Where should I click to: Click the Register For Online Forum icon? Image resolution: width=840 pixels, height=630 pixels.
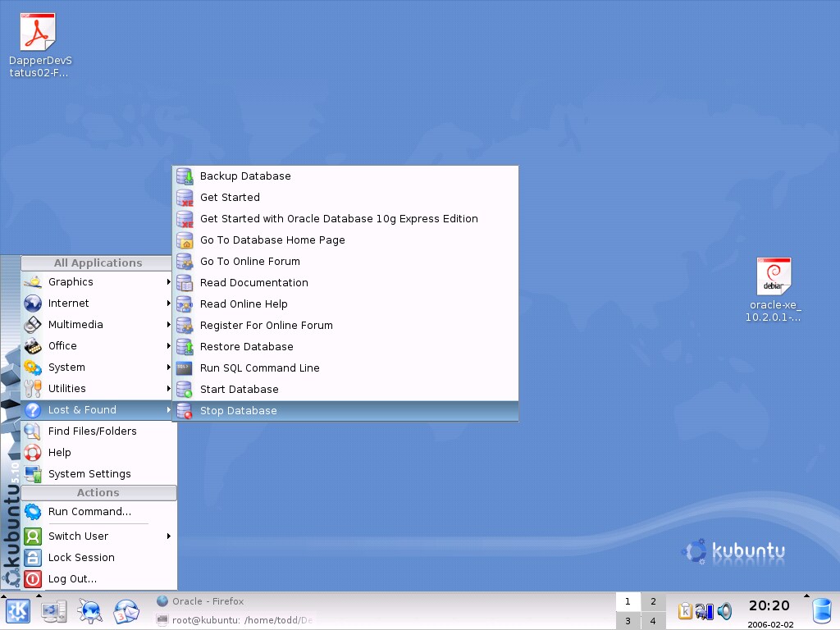[x=185, y=326]
